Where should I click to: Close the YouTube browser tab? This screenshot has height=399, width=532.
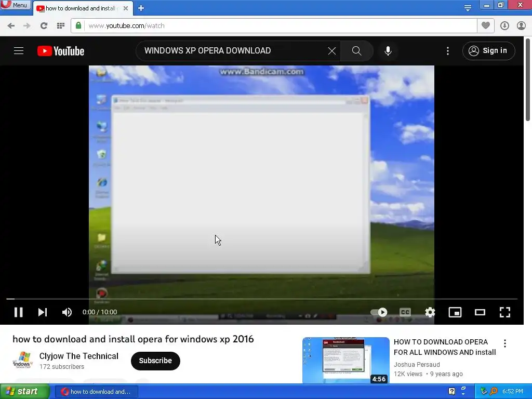coord(126,8)
